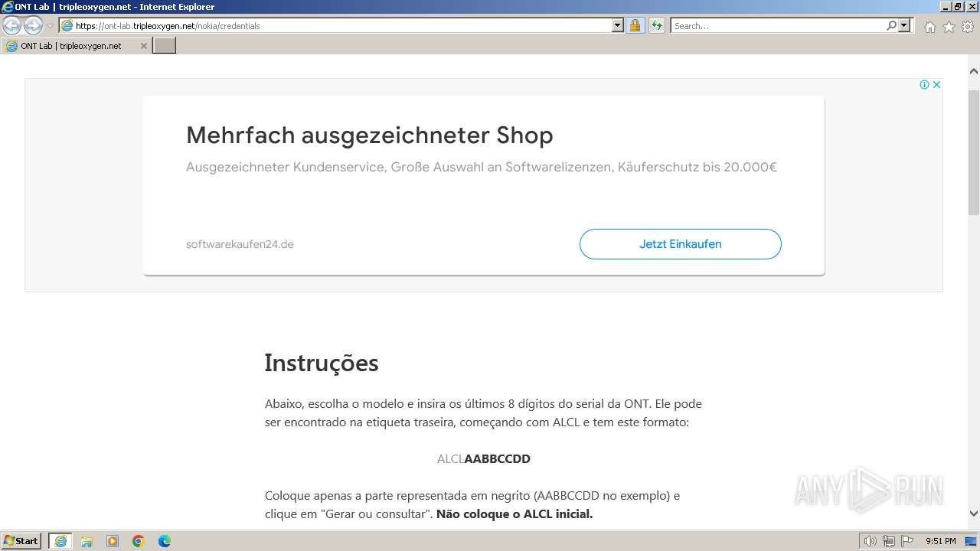Open the network tray icon
Image resolution: width=980 pixels, height=551 pixels.
click(x=889, y=541)
